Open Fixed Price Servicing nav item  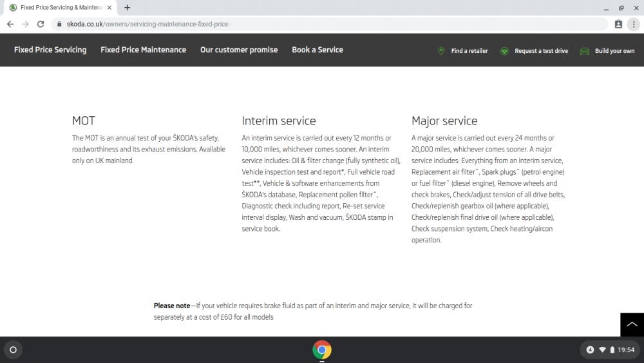[x=50, y=50]
